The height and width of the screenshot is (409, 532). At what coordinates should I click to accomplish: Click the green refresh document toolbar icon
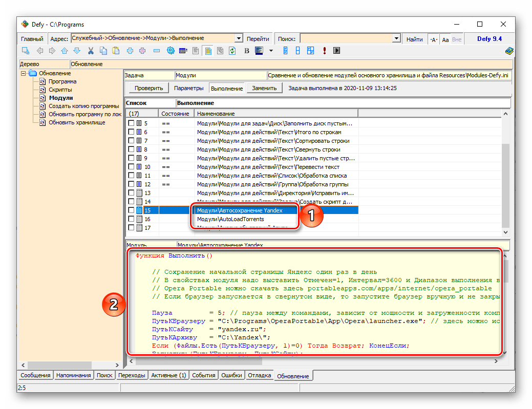[x=232, y=51]
